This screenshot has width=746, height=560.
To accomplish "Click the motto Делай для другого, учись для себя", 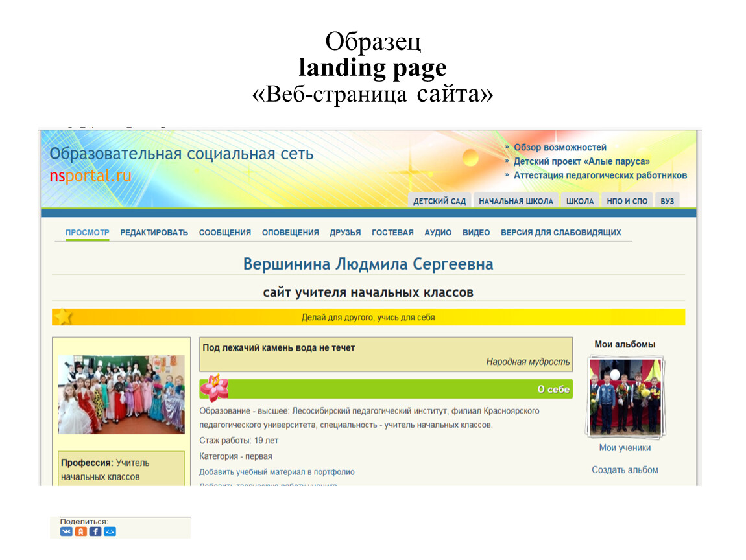I will pyautogui.click(x=368, y=317).
